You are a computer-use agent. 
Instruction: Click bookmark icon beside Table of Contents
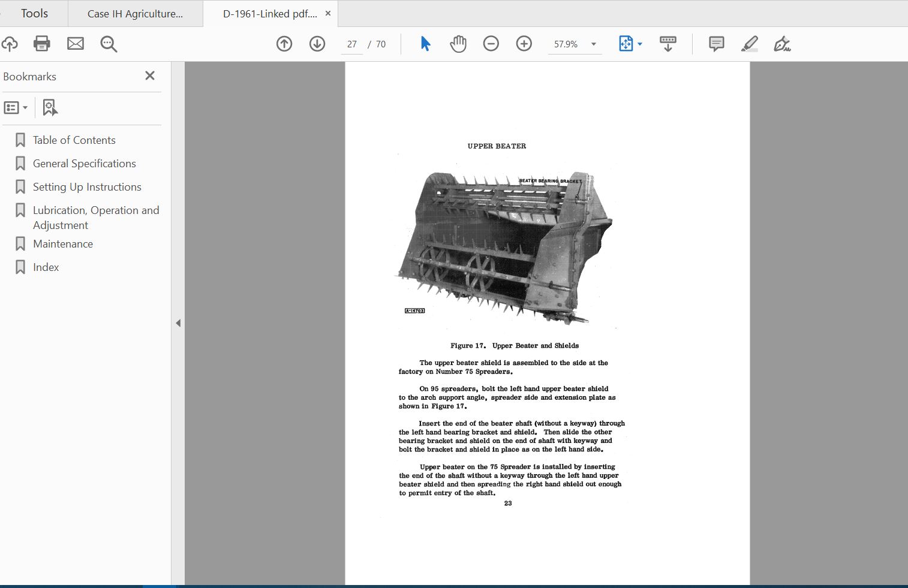point(20,140)
